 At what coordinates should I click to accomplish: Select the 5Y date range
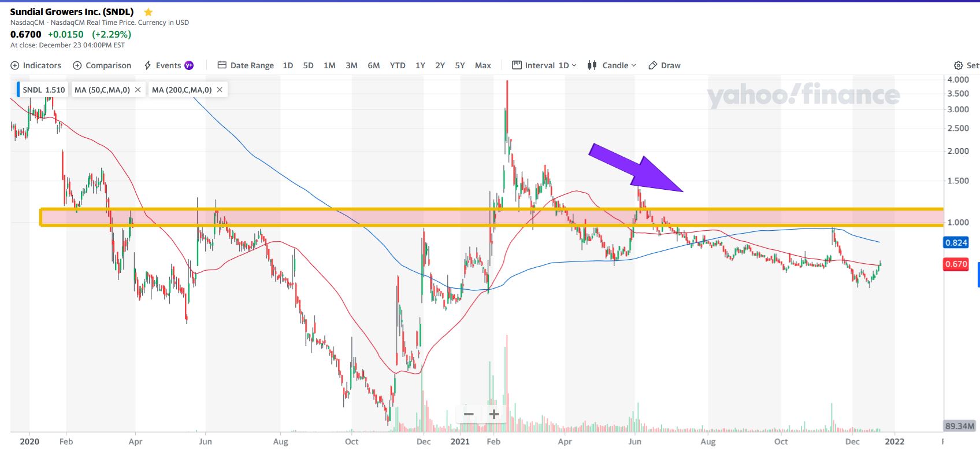click(x=460, y=65)
